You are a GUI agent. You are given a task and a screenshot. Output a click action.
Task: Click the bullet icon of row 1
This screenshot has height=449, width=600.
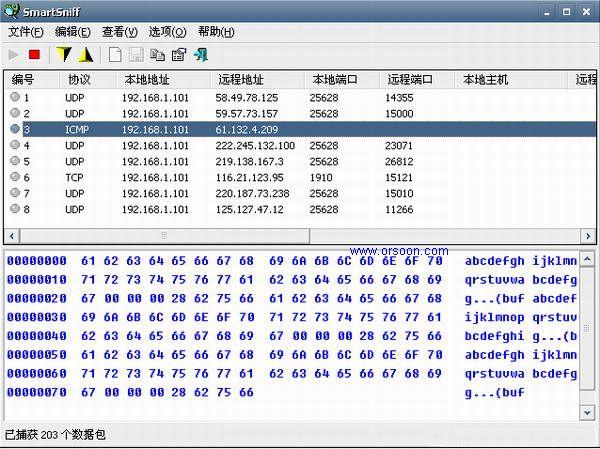15,97
